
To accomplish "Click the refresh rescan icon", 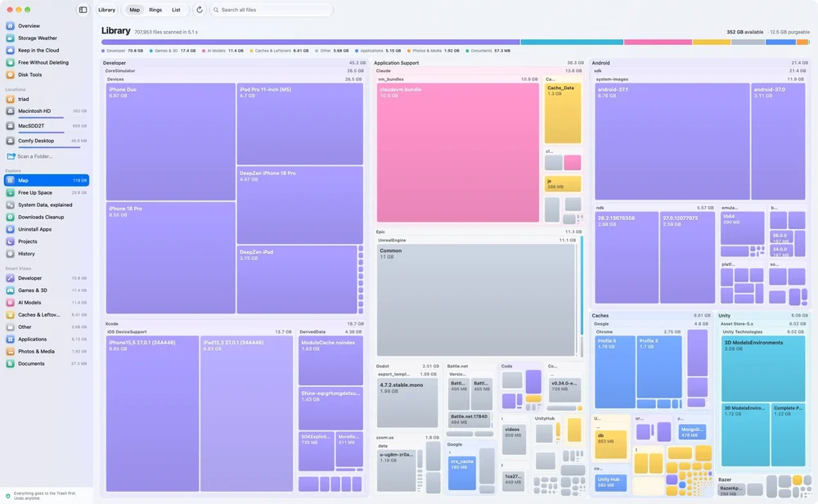I will click(200, 9).
